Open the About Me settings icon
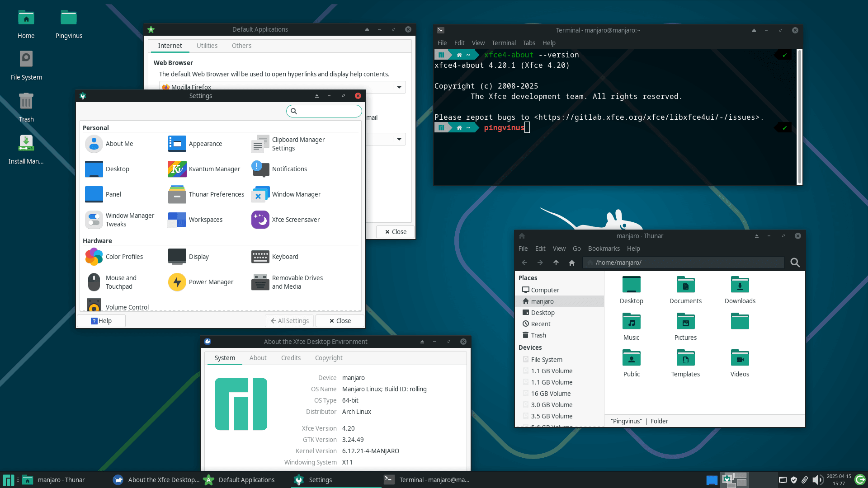 [94, 144]
